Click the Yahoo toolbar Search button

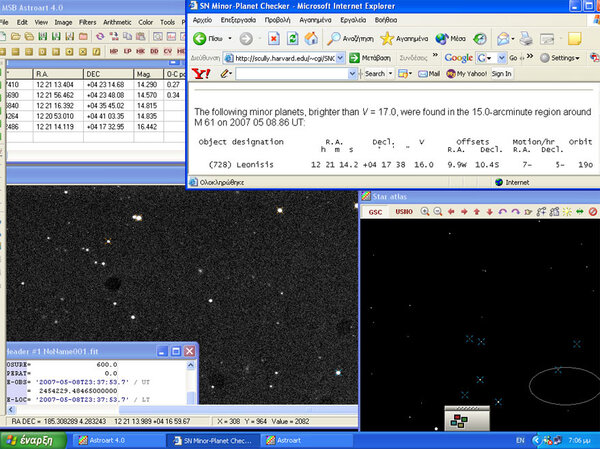pos(374,73)
